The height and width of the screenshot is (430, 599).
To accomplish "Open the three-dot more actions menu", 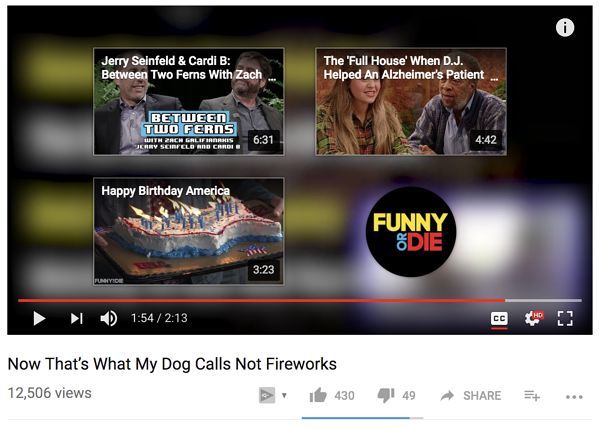I will 574,397.
